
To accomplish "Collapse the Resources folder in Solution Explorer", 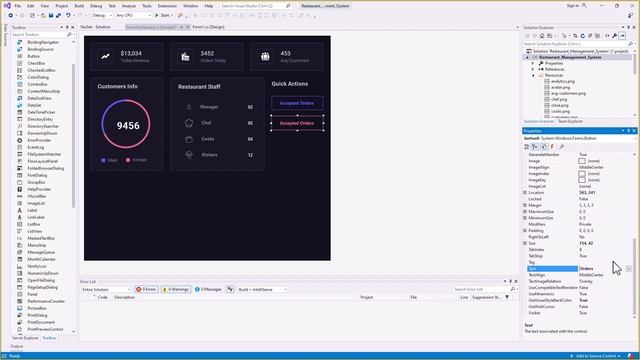I will pos(533,76).
